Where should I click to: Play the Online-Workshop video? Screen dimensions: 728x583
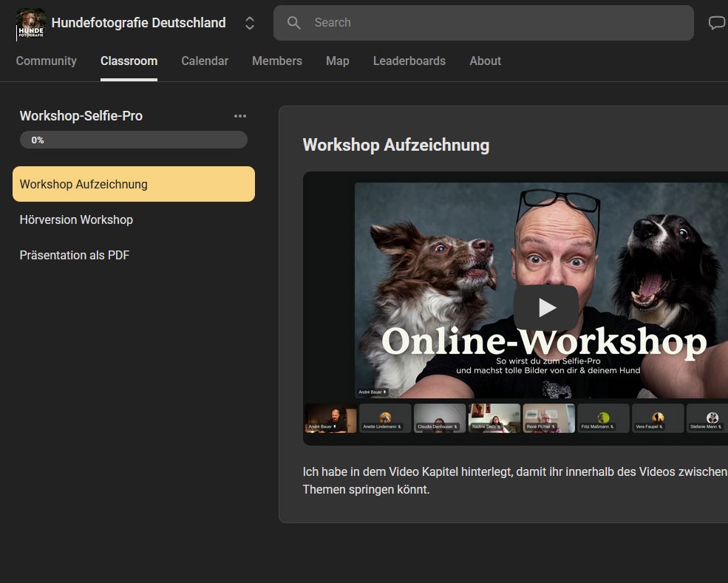(546, 307)
